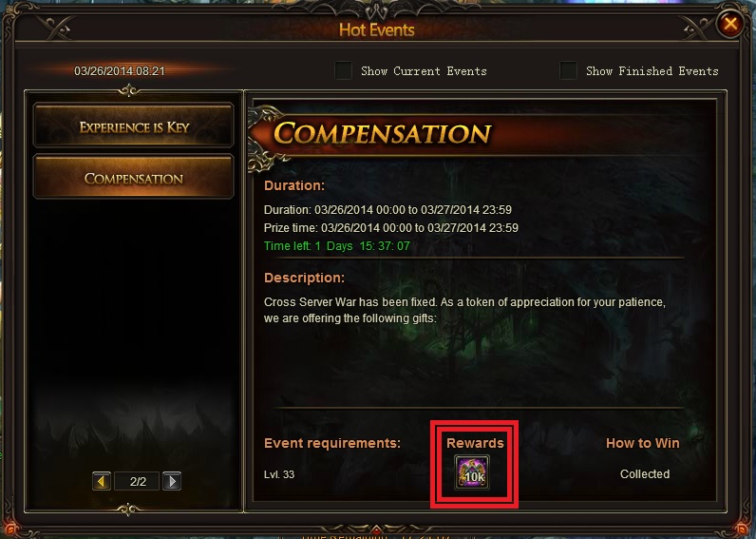Select the Compensation event in sidebar
756x539 pixels.
coord(134,178)
